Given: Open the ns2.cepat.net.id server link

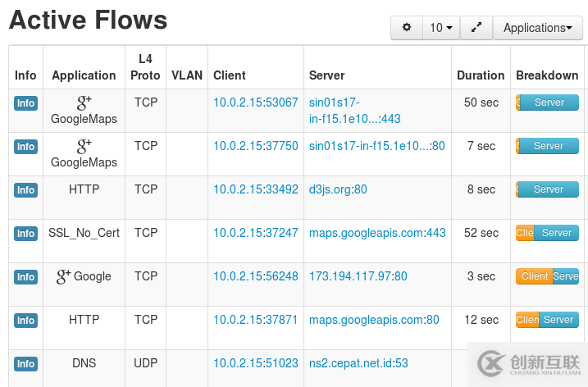Looking at the screenshot, I should pyautogui.click(x=351, y=363).
